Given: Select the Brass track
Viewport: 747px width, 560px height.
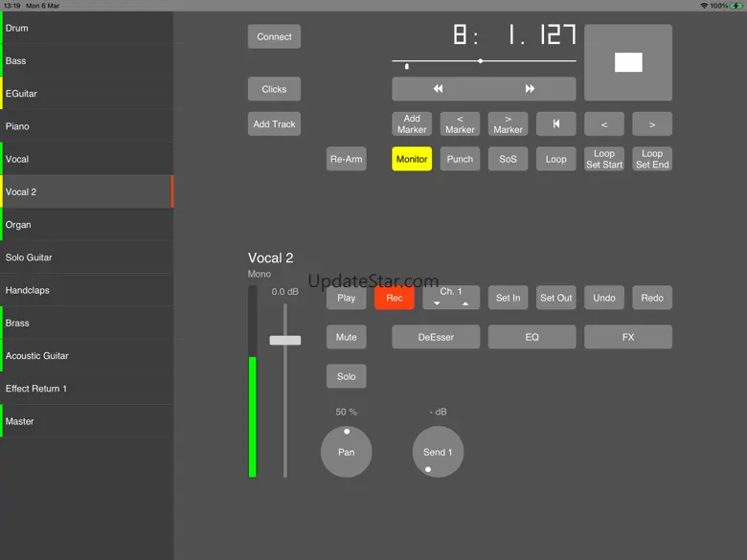Looking at the screenshot, I should click(87, 323).
